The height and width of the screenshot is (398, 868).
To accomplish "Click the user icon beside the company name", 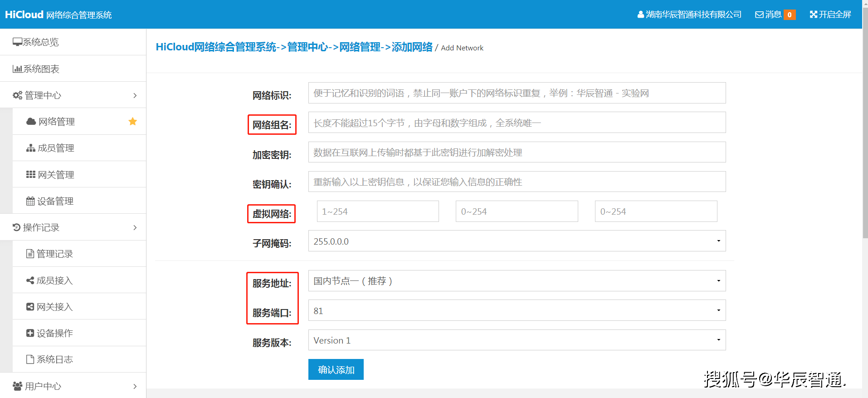I will [x=641, y=15].
